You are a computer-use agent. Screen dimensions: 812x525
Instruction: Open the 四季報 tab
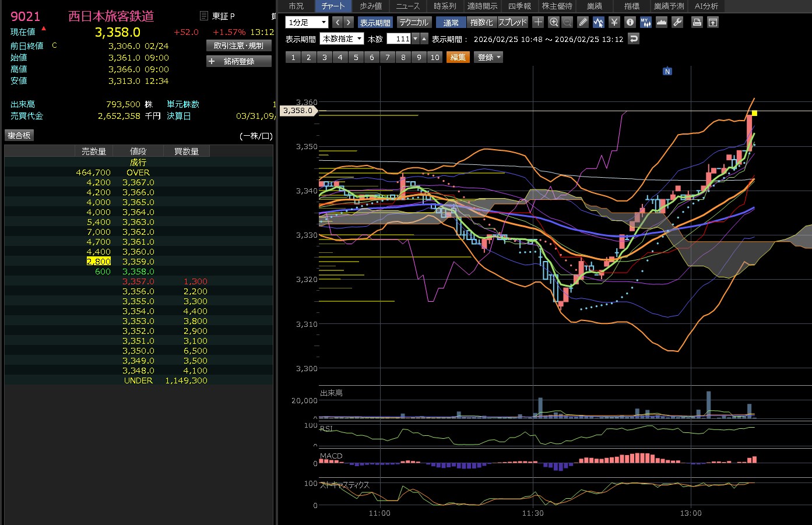click(519, 6)
